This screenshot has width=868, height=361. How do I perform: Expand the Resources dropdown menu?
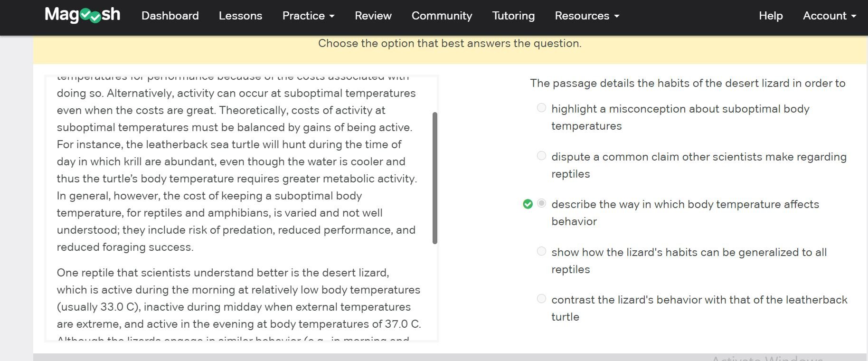click(x=587, y=16)
